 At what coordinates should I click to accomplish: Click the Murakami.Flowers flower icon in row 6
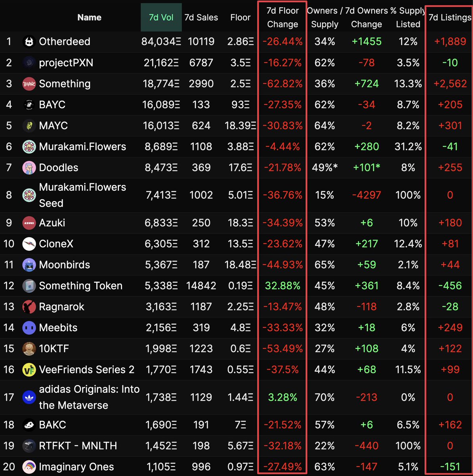point(29,147)
